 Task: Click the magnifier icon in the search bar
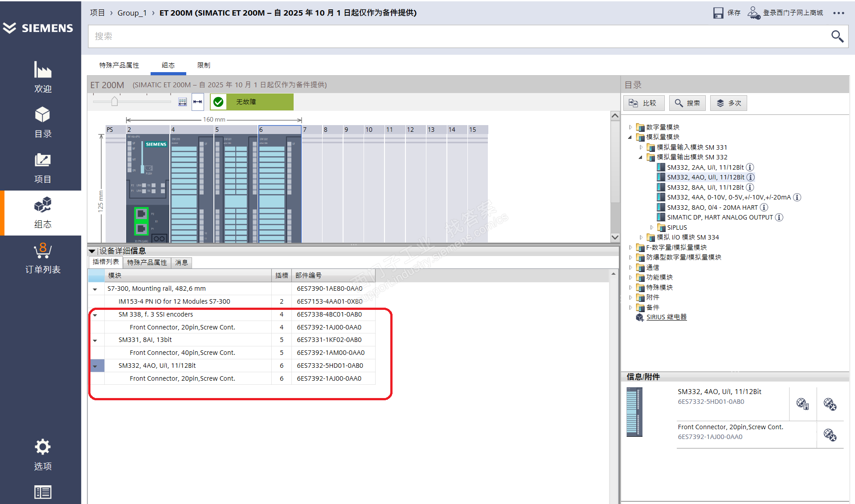click(837, 36)
